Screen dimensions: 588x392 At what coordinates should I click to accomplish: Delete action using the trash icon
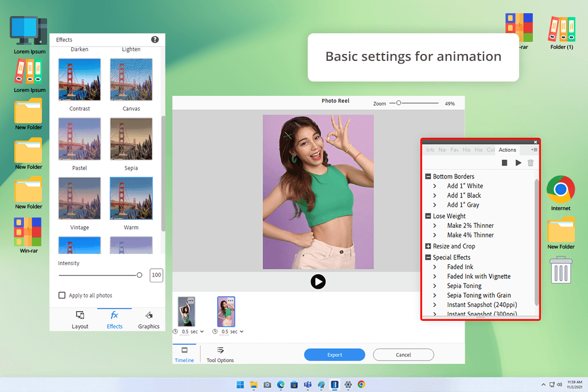[531, 163]
